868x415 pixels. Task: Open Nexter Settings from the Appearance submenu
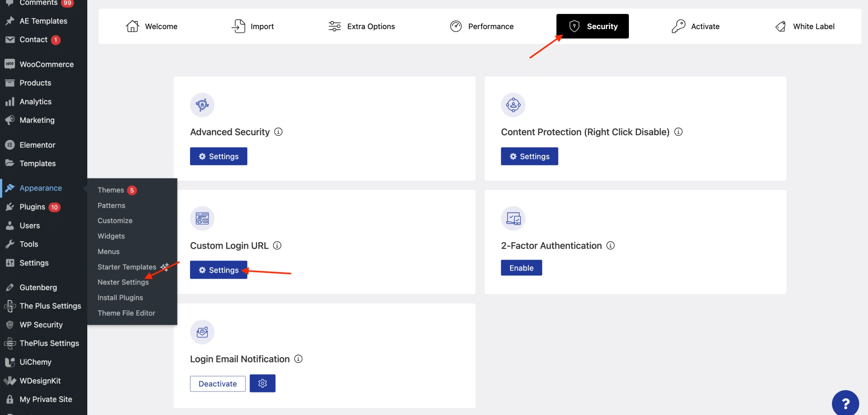coord(123,282)
